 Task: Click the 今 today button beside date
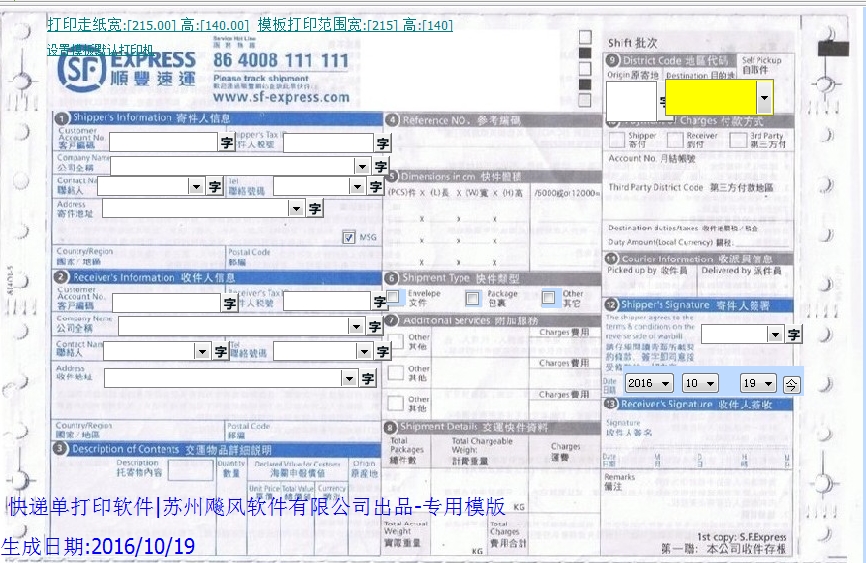click(x=791, y=384)
